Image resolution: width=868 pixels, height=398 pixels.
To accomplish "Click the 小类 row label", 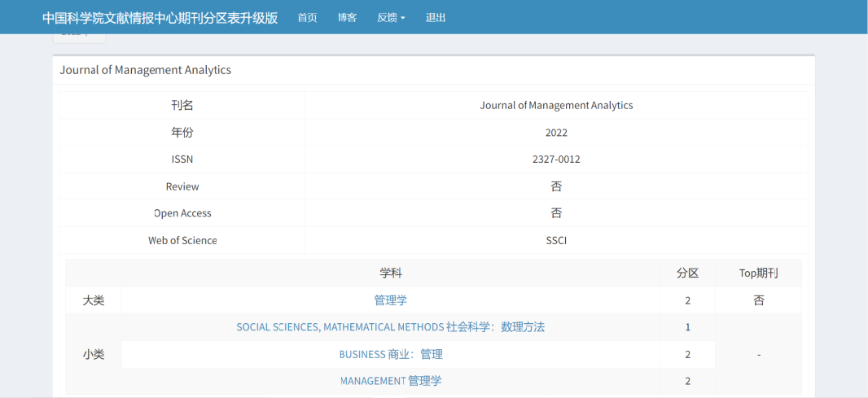I will pyautogui.click(x=94, y=354).
